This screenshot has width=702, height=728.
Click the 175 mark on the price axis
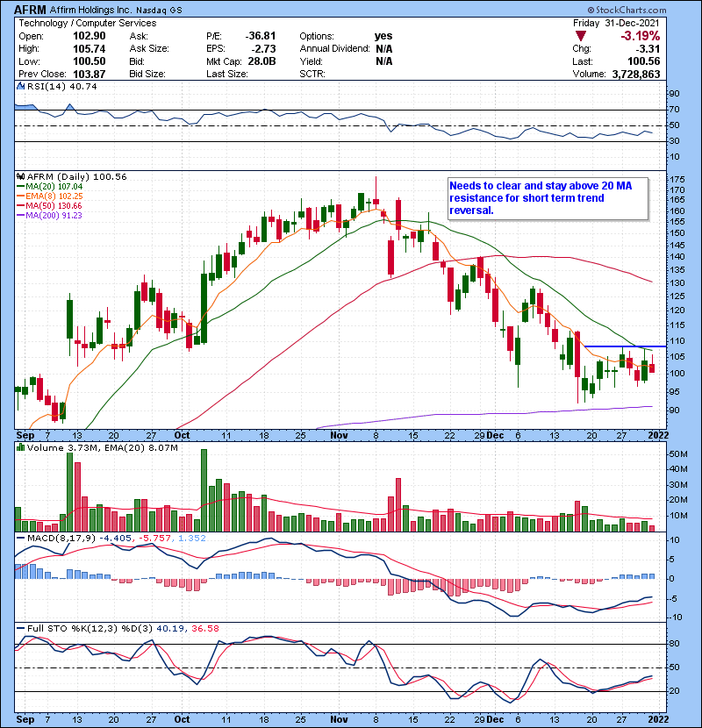677,180
